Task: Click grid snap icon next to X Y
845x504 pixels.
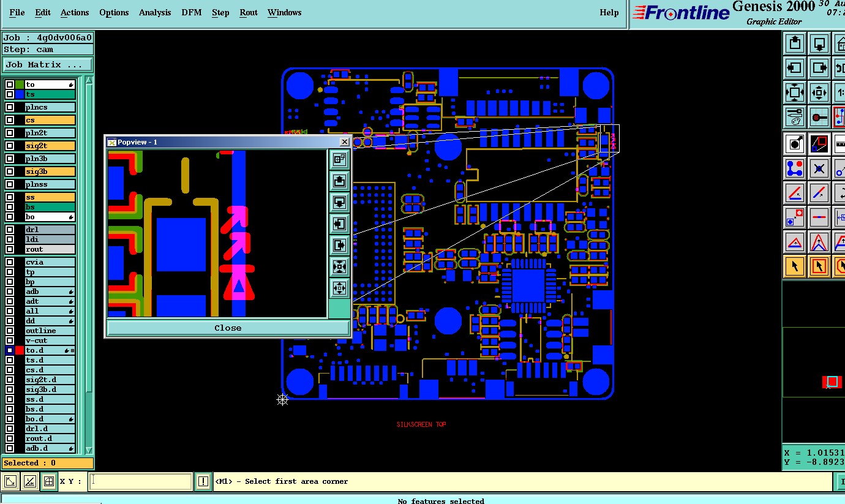Action: pos(49,481)
